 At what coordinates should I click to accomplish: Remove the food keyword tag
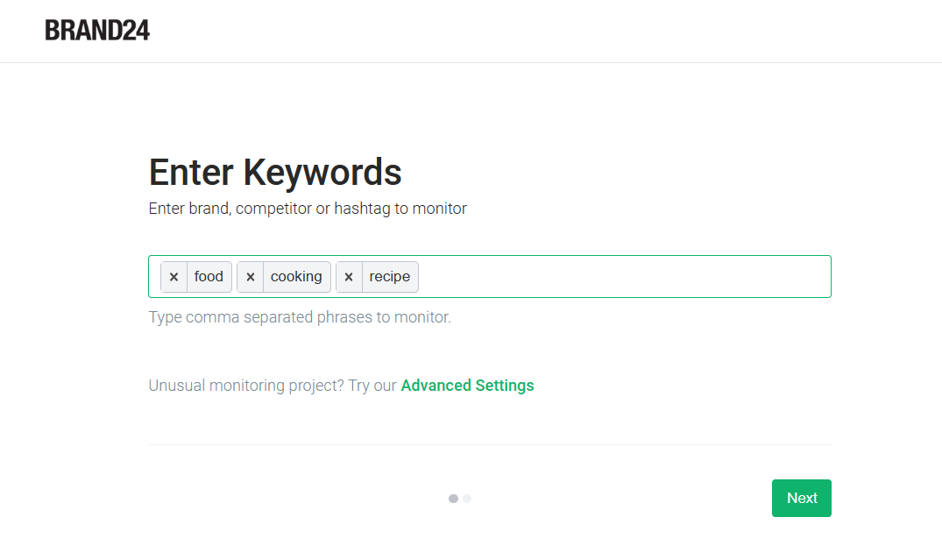point(174,277)
